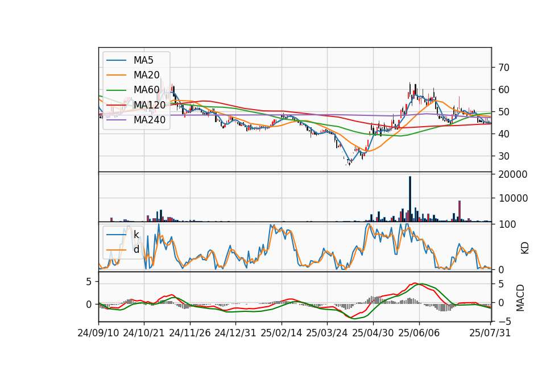546x392 pixels.
Task: Click the 100 tick on KD axis
Action: point(507,224)
